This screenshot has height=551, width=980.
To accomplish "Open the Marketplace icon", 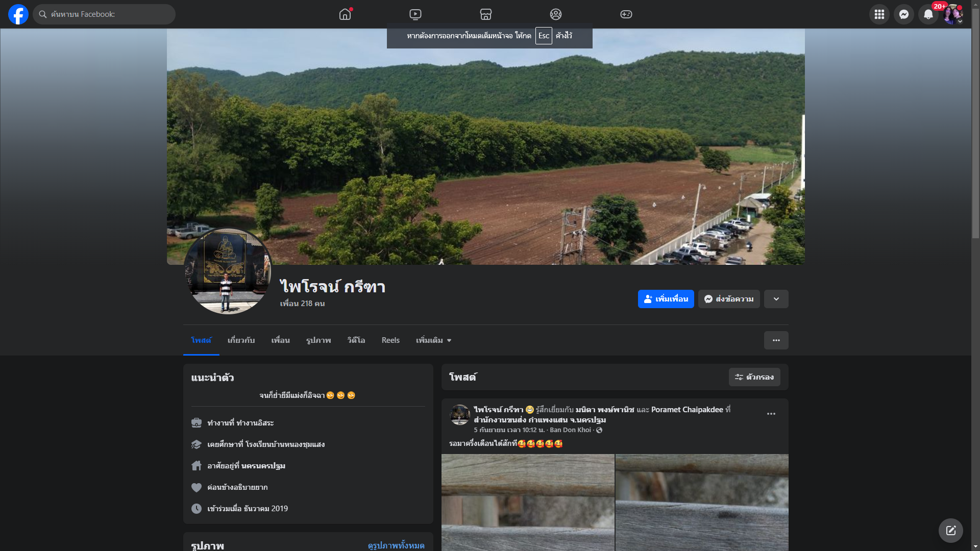I will tap(485, 14).
